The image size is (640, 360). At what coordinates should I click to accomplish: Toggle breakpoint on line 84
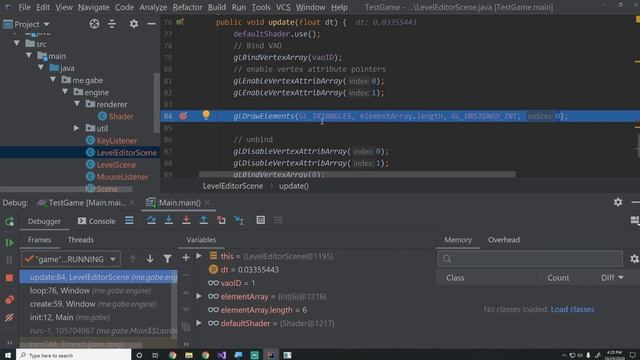coord(183,116)
